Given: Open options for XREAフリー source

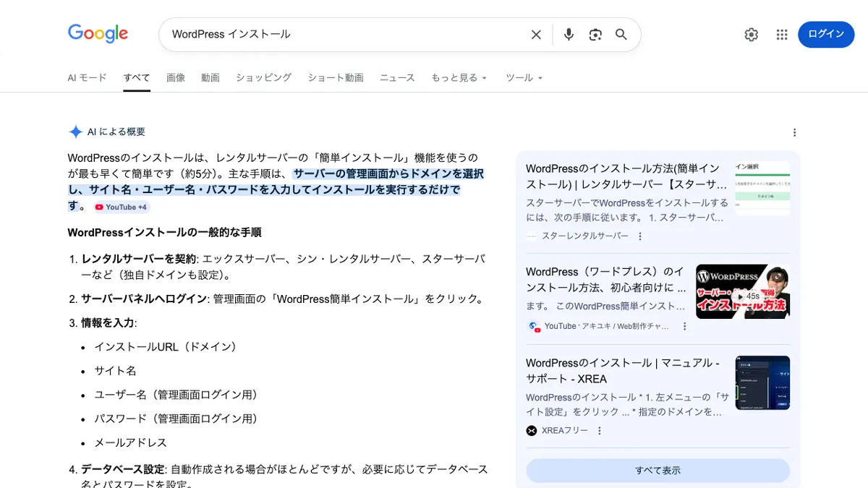Looking at the screenshot, I should (x=599, y=430).
